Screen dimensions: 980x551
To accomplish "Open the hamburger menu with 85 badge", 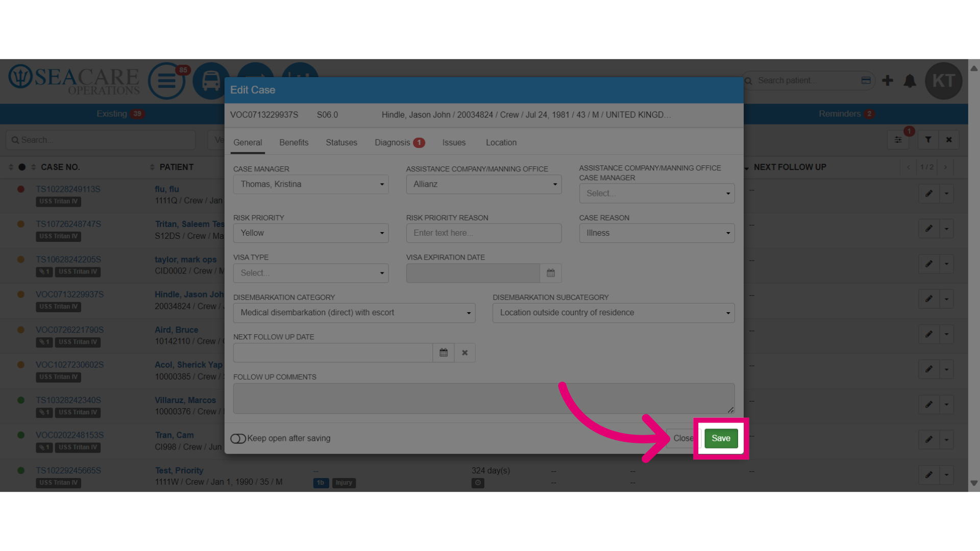I will [x=166, y=81].
